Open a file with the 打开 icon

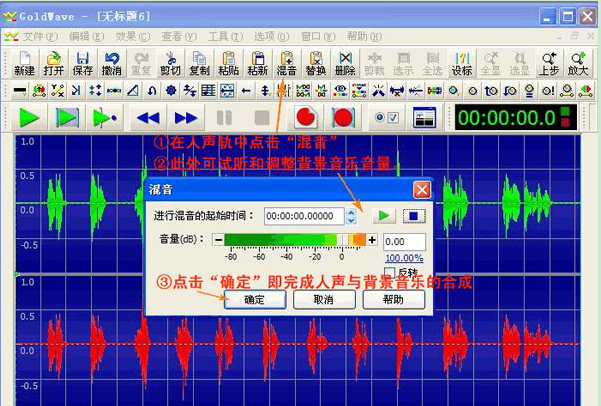pos(53,64)
